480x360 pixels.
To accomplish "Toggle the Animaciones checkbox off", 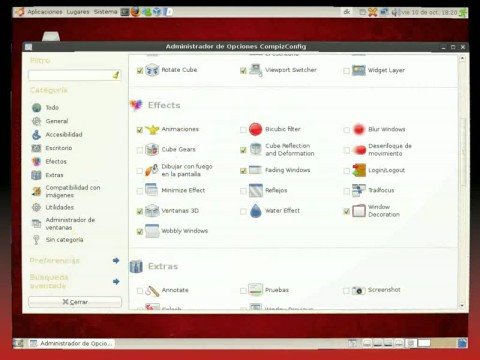I will click(140, 130).
